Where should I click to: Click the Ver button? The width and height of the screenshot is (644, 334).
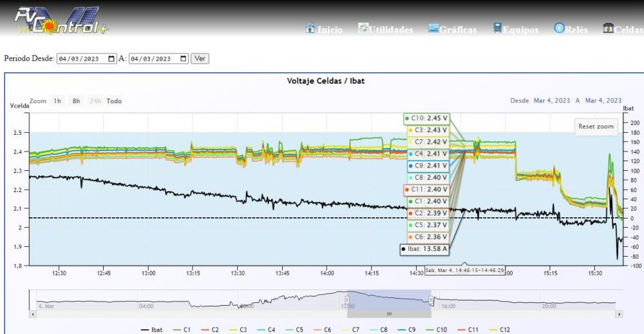point(200,59)
